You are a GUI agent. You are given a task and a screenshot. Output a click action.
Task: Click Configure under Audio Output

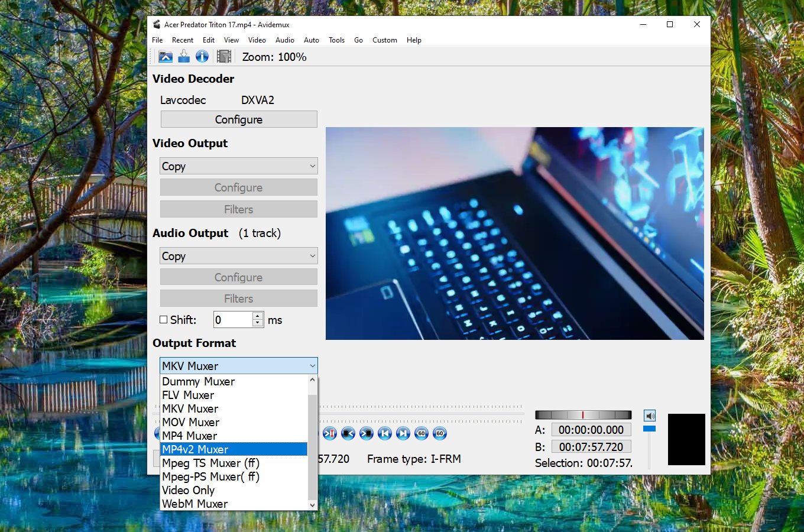pos(239,277)
